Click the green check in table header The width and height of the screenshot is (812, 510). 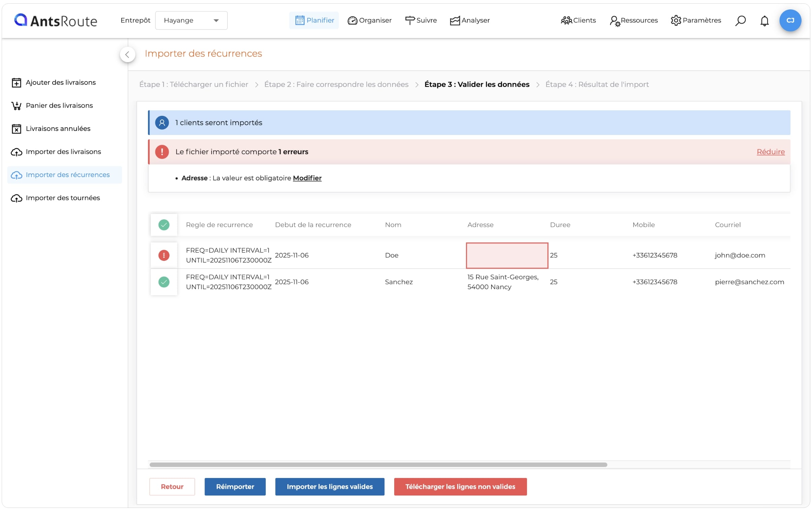coord(164,225)
